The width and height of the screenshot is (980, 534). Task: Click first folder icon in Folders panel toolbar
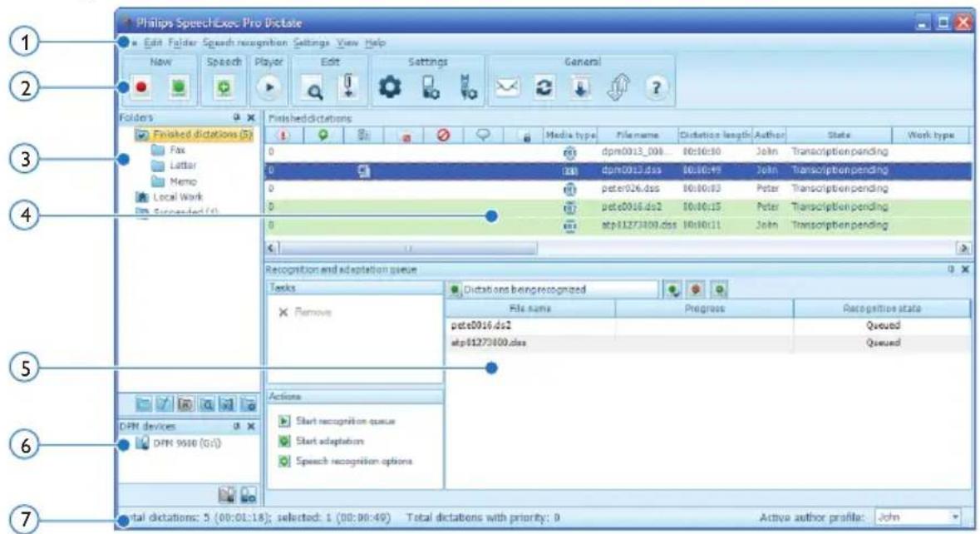point(143,404)
